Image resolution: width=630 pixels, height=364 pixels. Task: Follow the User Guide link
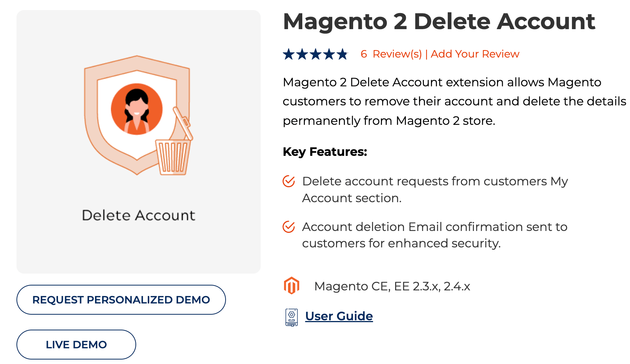click(339, 316)
